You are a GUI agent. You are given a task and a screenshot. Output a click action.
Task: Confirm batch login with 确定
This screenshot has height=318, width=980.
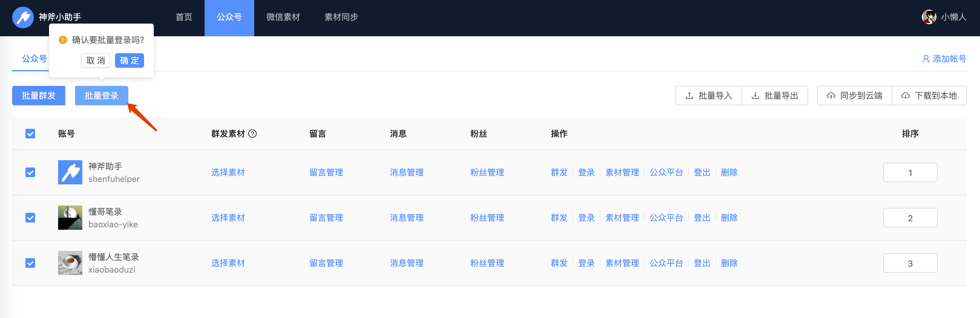coord(129,60)
